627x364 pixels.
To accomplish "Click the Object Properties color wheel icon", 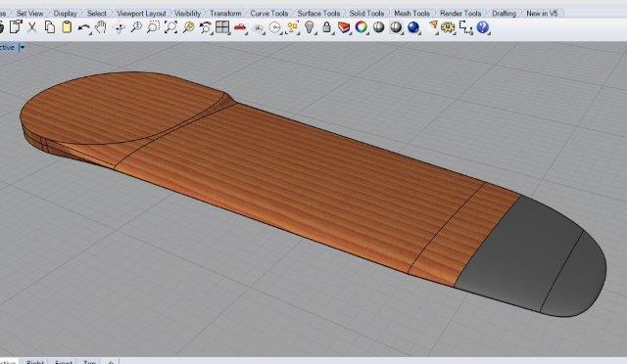I will click(x=362, y=27).
